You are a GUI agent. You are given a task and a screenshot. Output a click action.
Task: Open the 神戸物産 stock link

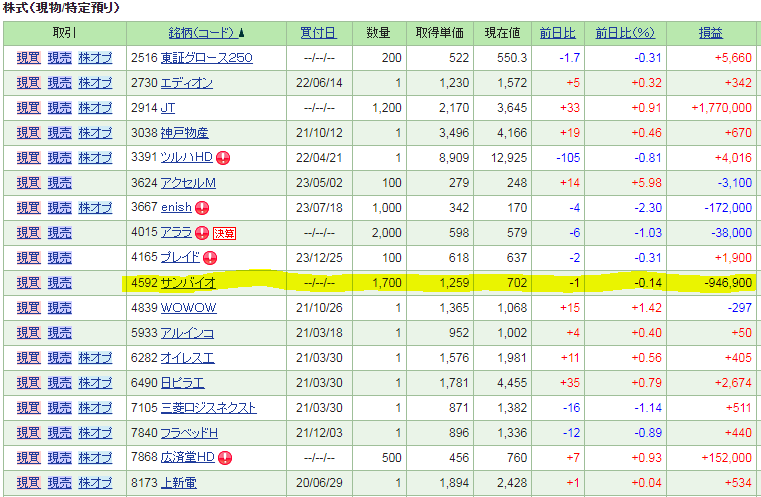[184, 133]
